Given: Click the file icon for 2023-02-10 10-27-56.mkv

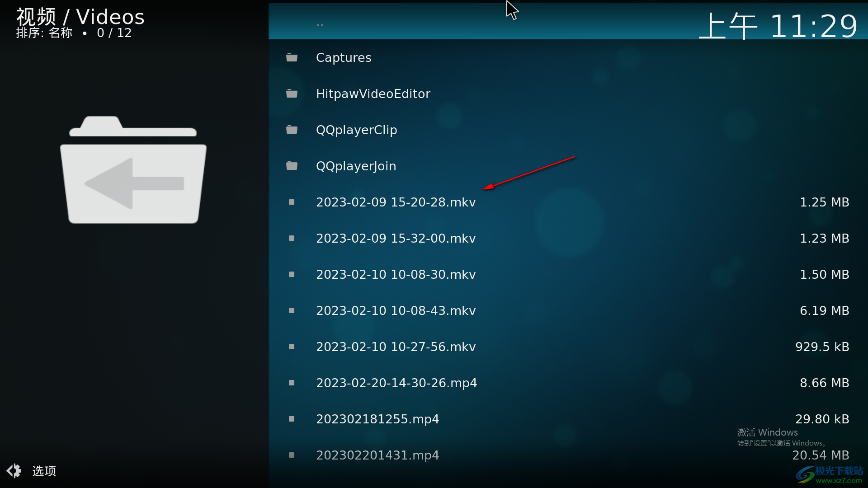Looking at the screenshot, I should coord(292,347).
